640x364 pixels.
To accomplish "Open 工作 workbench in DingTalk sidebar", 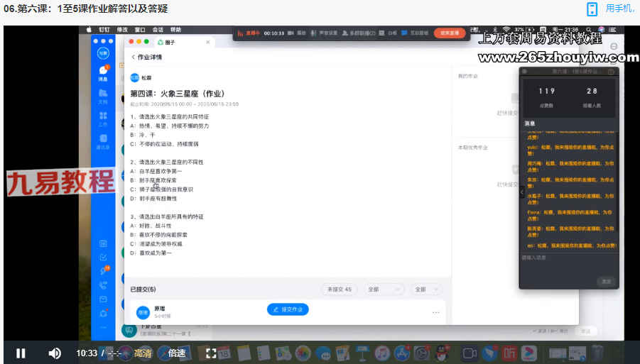I will pos(104,118).
